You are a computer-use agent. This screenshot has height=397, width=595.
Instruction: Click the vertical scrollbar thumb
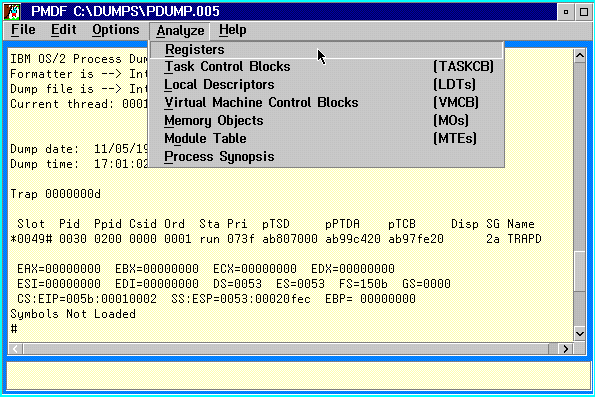click(580, 271)
